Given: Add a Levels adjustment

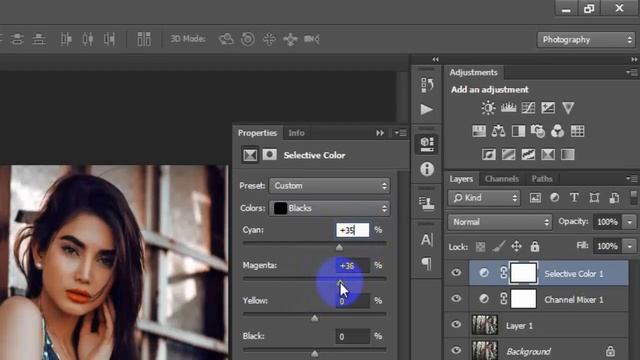Looking at the screenshot, I should (x=508, y=108).
